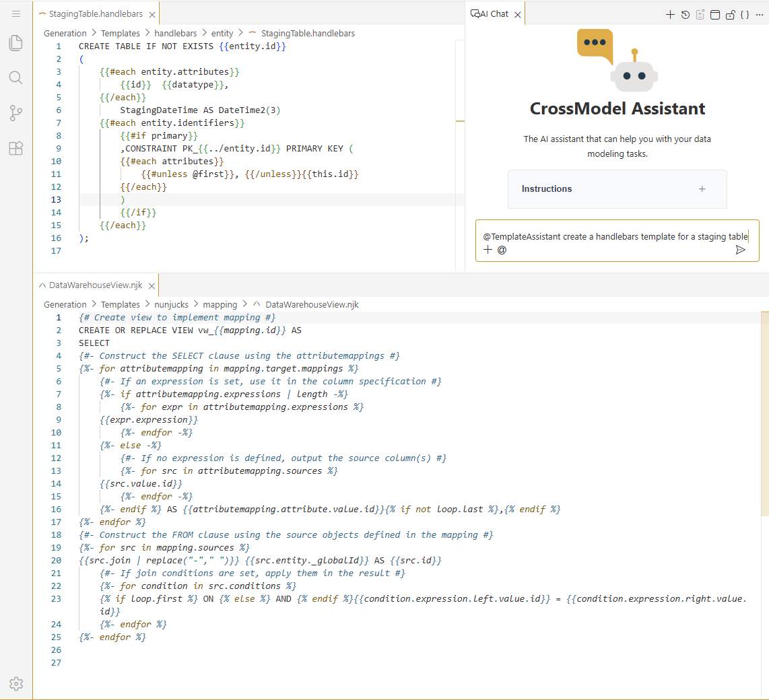769x700 pixels.
Task: Close the StagingTable.handlebars tab
Action: click(152, 15)
